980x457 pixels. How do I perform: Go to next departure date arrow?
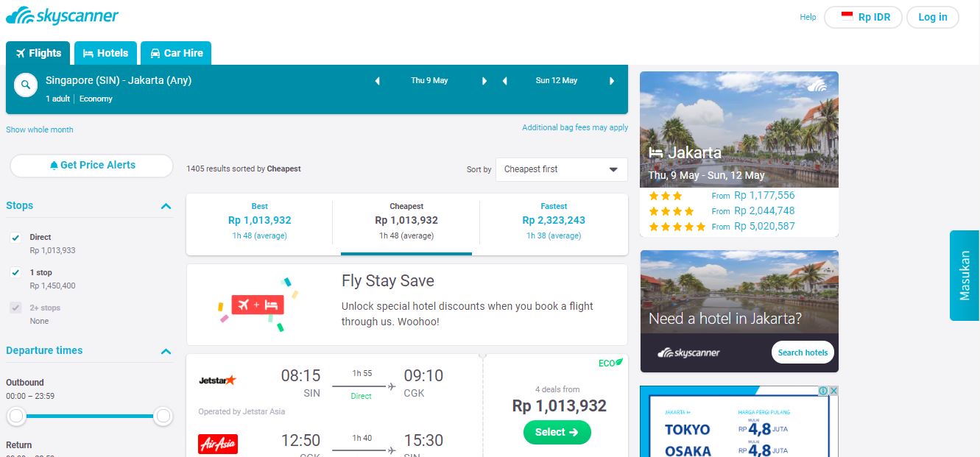click(484, 81)
